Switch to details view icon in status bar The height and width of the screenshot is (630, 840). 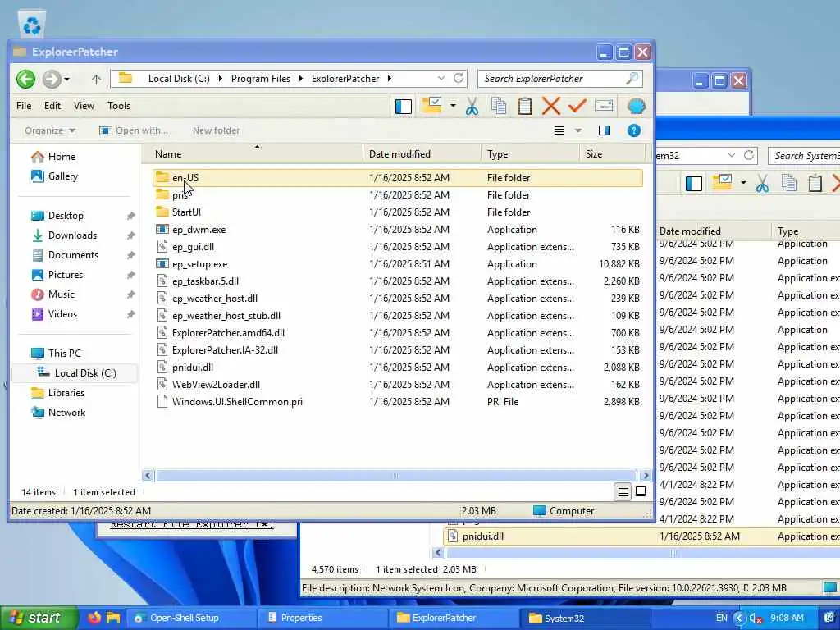tap(623, 492)
